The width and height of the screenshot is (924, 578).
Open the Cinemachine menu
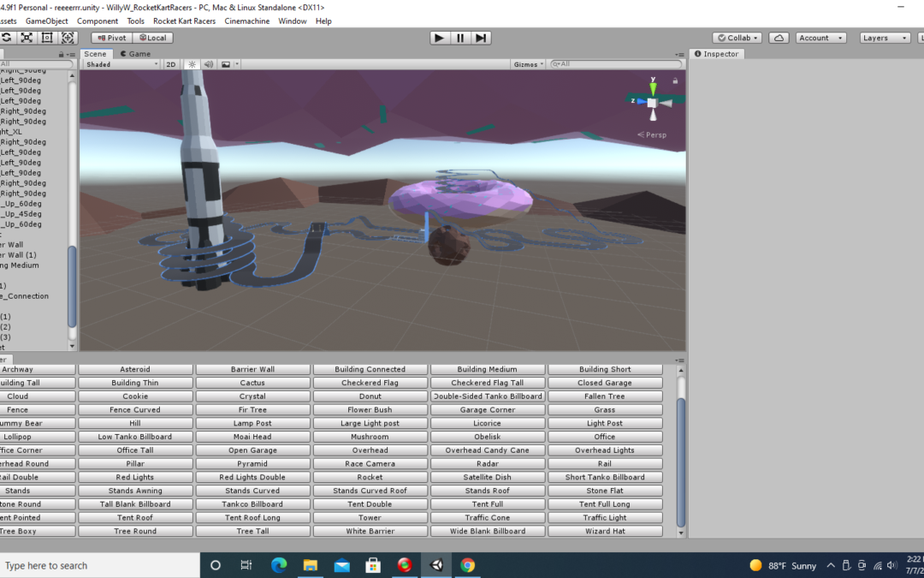(247, 21)
